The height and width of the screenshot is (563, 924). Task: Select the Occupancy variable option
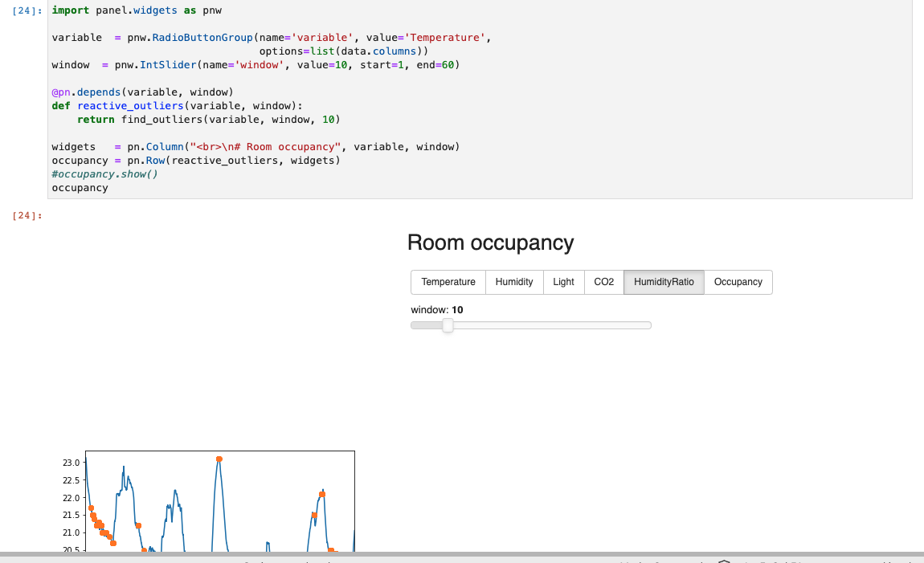coord(737,282)
